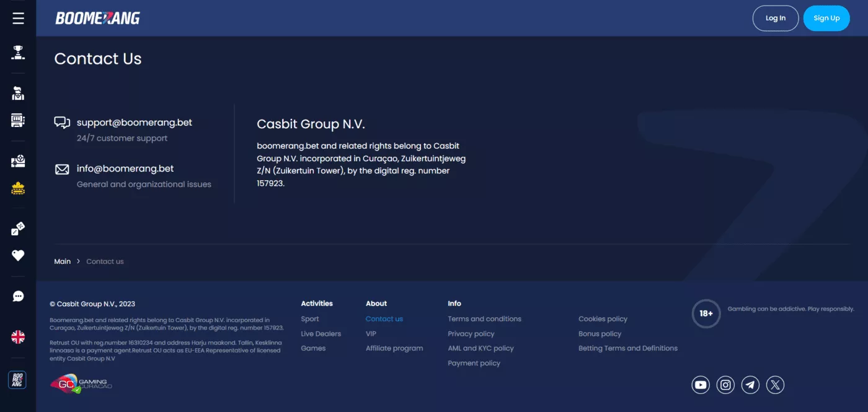The height and width of the screenshot is (412, 868).
Task: Click the gold crown VIP icon
Action: click(x=18, y=188)
